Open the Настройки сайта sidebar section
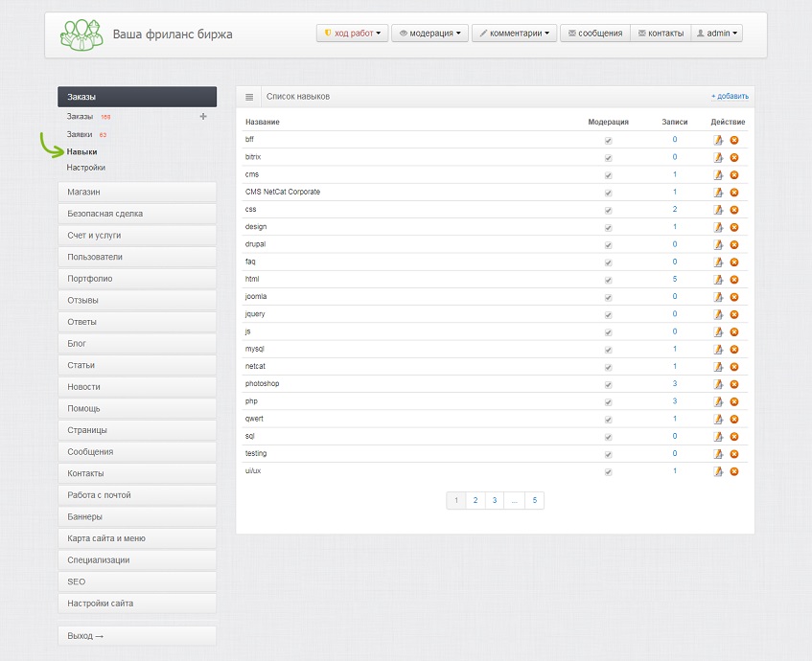 (x=137, y=604)
